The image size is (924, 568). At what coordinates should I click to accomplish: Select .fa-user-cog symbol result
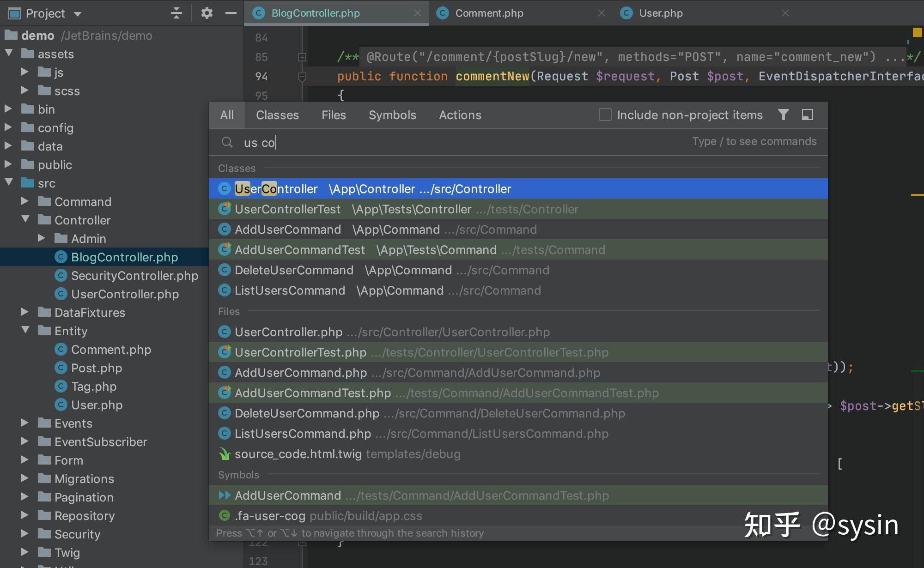518,516
